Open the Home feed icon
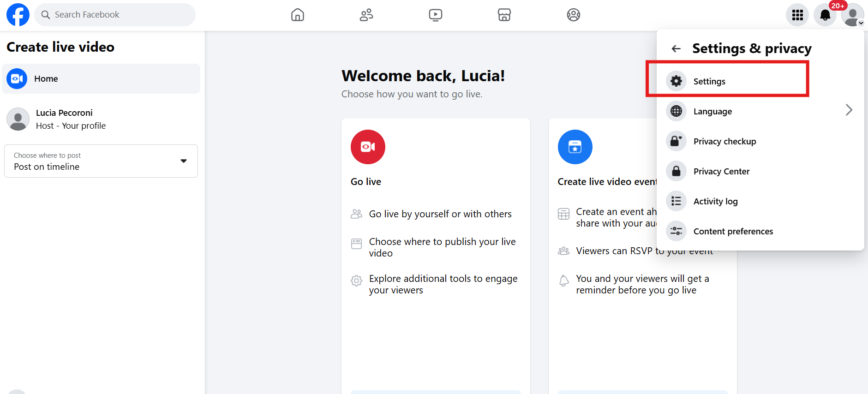This screenshot has width=868, height=394. coord(298,15)
